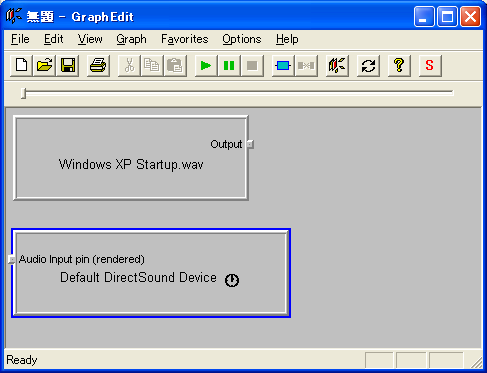Open the File menu
This screenshot has width=487, height=373.
(x=20, y=39)
